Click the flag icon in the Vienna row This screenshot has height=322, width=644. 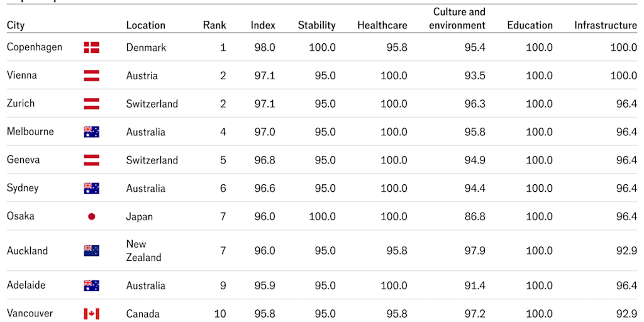[x=91, y=75]
